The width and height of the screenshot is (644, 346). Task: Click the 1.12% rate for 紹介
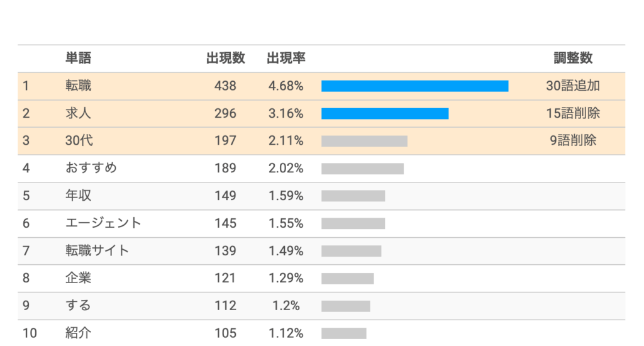[x=286, y=333]
